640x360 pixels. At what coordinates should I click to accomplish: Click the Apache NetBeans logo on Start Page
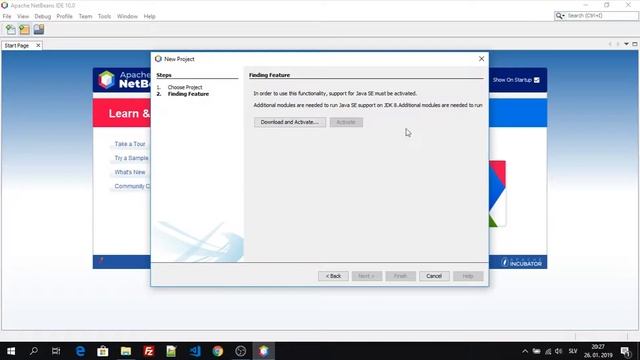point(124,80)
